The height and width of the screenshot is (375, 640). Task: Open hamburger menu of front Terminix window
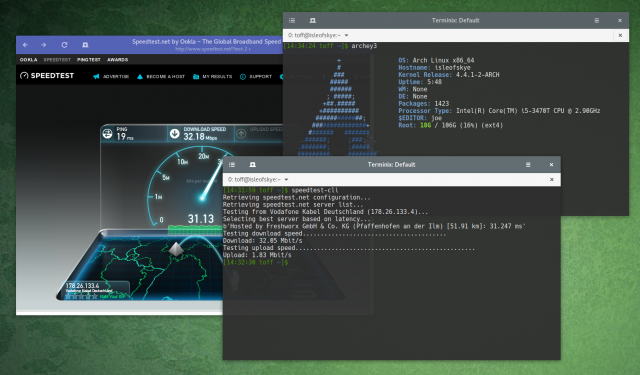click(528, 164)
